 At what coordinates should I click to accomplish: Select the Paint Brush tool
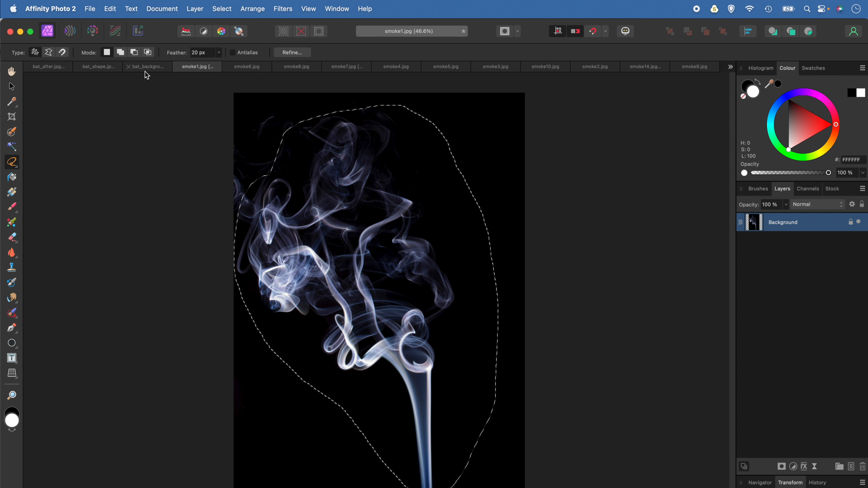12,207
